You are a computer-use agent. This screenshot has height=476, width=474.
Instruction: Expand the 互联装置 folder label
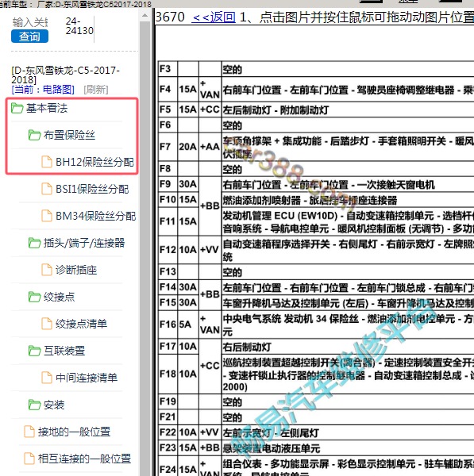(64, 351)
